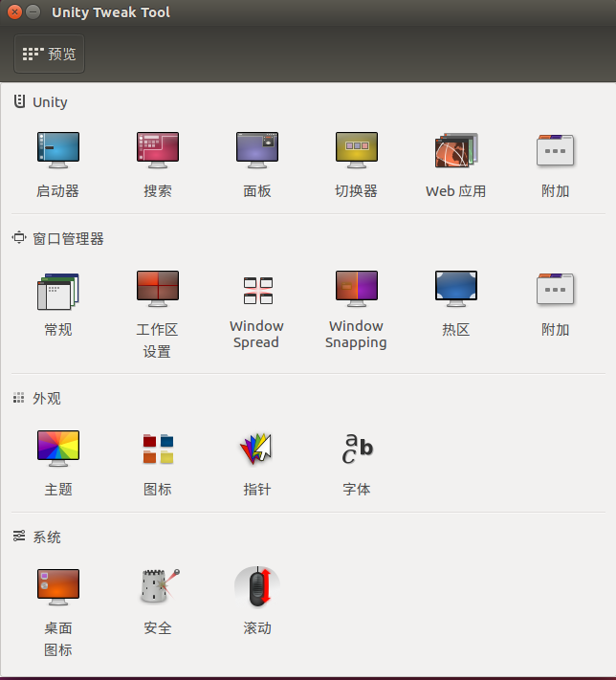This screenshot has height=680, width=616.
Task: Click the 预览 overview toolbar button
Action: pyautogui.click(x=50, y=55)
